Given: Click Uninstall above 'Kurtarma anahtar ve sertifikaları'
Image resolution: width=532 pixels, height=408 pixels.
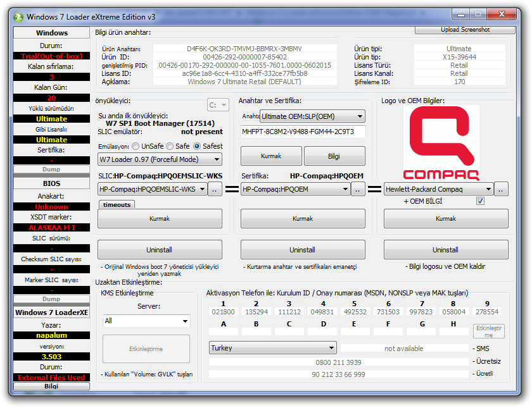Looking at the screenshot, I should [x=303, y=250].
